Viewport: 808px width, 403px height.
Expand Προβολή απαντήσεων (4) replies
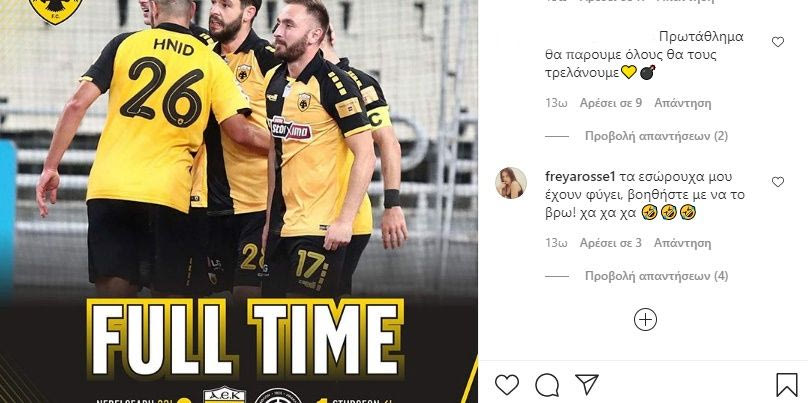click(656, 276)
